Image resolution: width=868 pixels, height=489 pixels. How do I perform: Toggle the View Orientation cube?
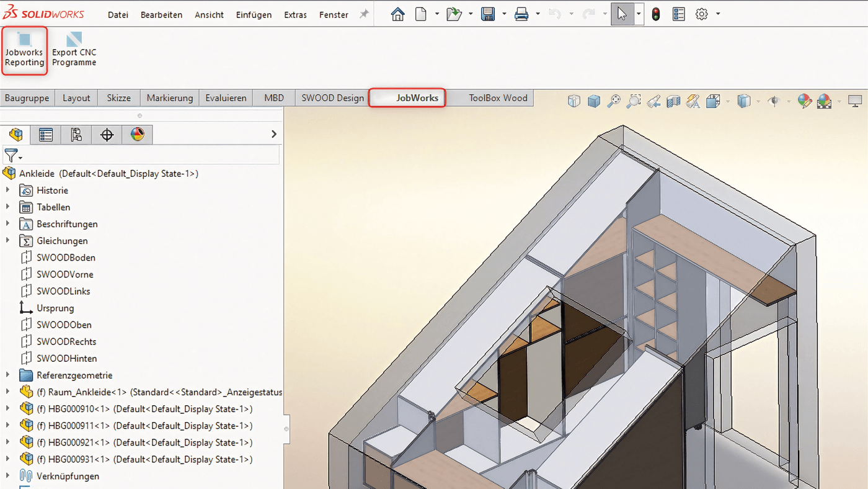pos(712,101)
